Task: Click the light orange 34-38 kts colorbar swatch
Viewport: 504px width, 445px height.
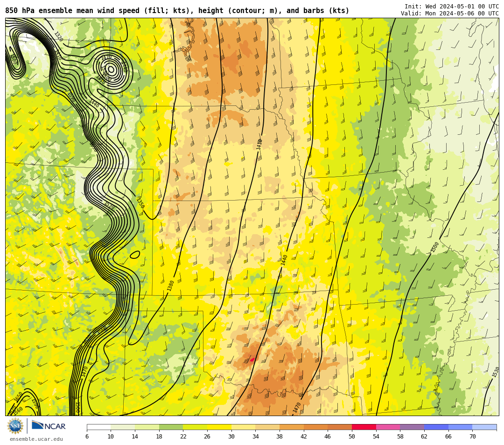Action: (267, 427)
